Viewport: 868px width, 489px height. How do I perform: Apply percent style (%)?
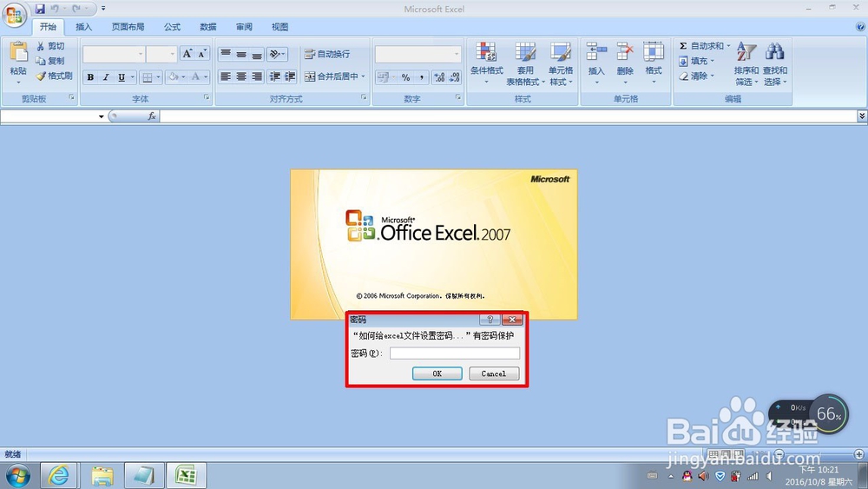click(x=405, y=77)
